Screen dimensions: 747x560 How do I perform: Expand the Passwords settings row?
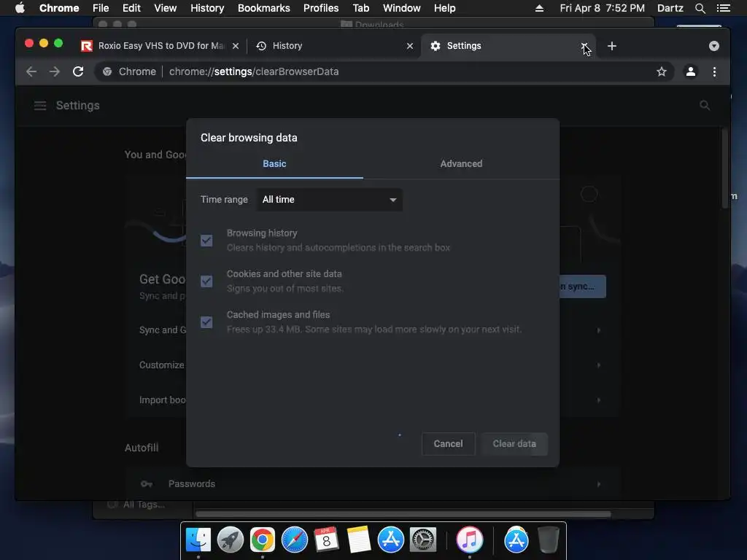pyautogui.click(x=371, y=484)
